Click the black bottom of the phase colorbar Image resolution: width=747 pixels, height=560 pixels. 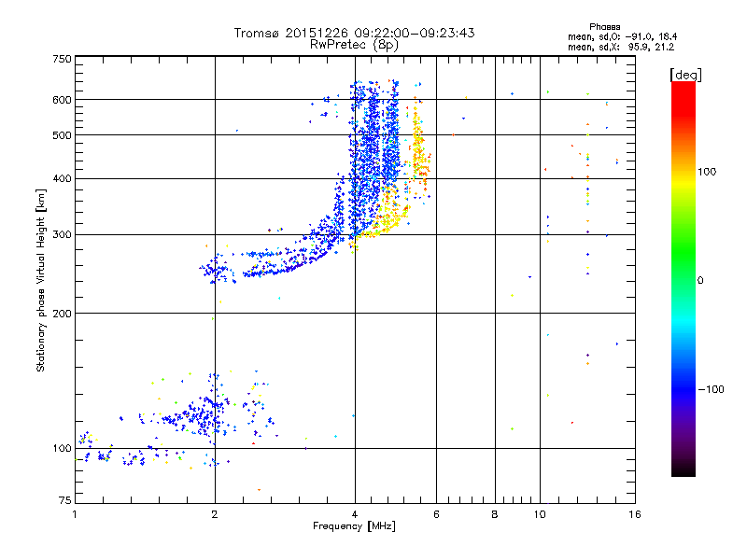pyautogui.click(x=684, y=471)
